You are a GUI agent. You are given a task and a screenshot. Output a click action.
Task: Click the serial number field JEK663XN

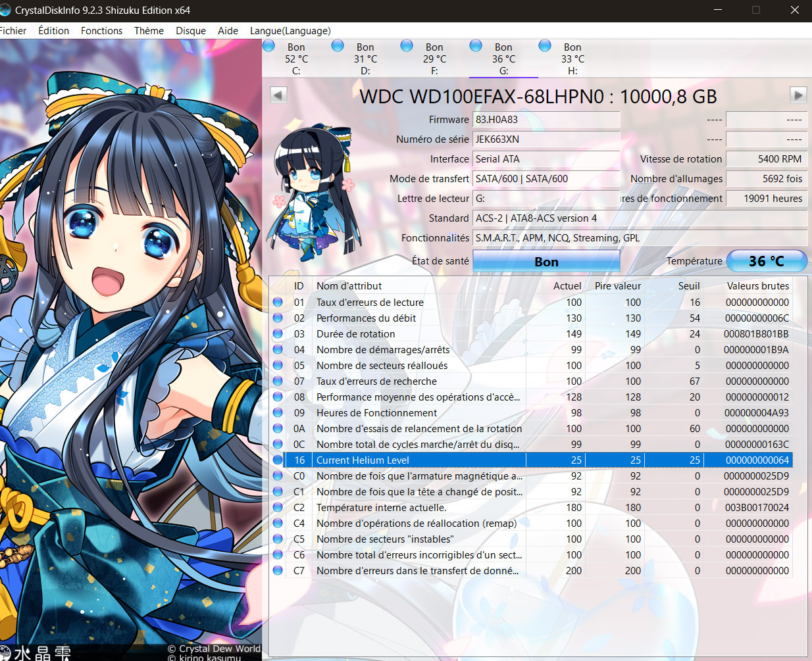tap(546, 139)
